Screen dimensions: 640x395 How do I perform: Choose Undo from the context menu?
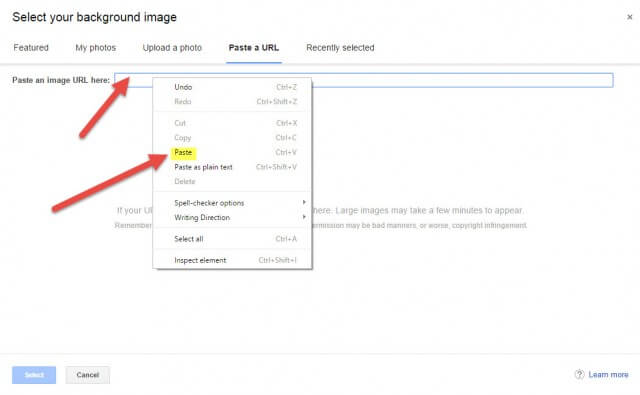coord(232,87)
